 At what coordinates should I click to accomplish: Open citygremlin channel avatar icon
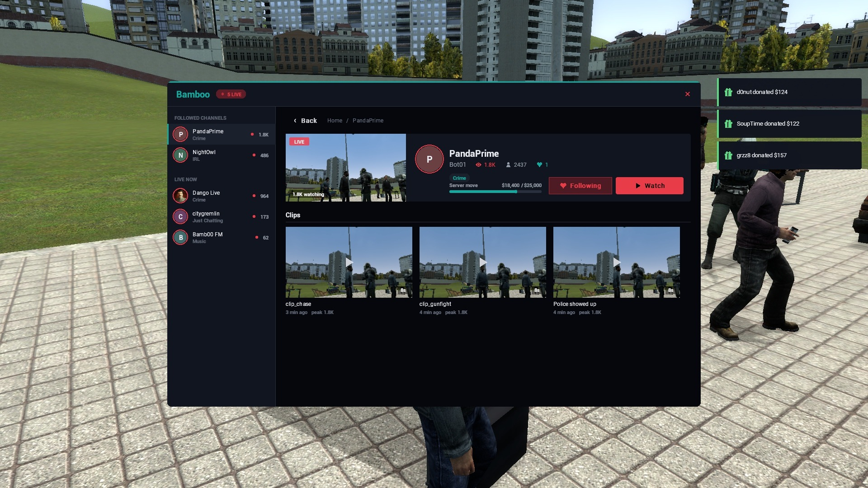pyautogui.click(x=180, y=216)
